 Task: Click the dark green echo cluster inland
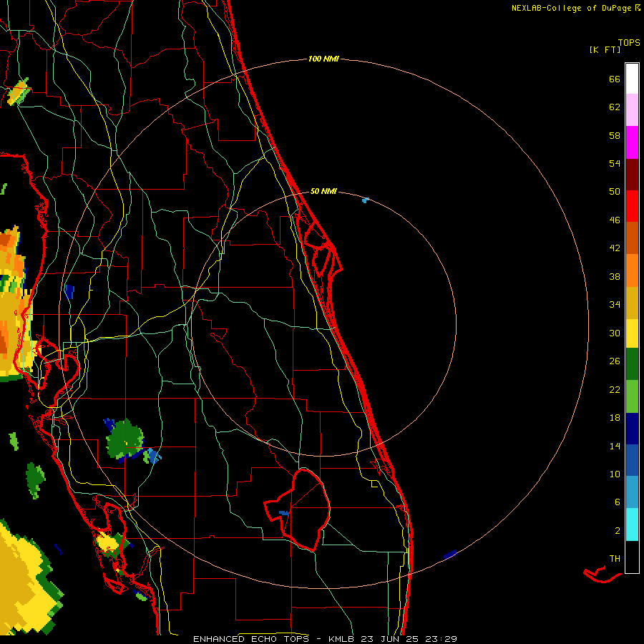coord(125,440)
